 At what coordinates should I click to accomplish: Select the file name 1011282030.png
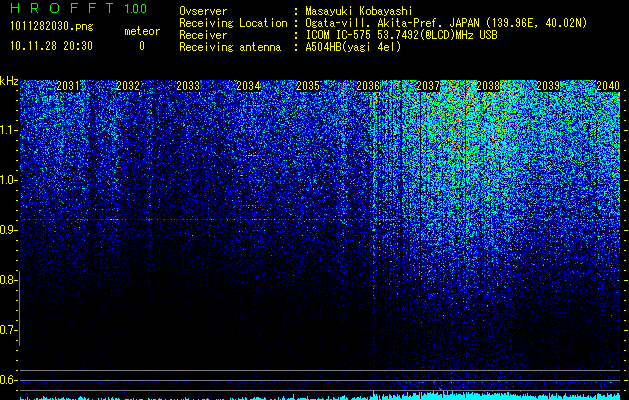(52, 27)
